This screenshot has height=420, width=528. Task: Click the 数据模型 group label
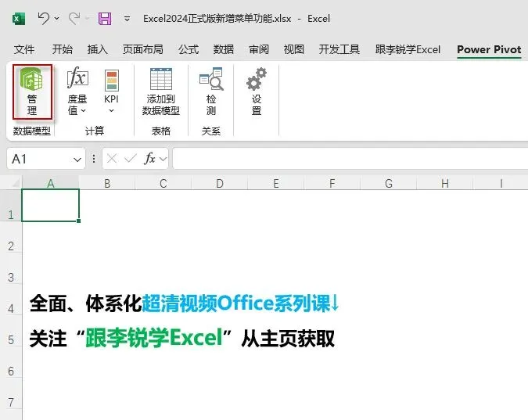(x=31, y=131)
